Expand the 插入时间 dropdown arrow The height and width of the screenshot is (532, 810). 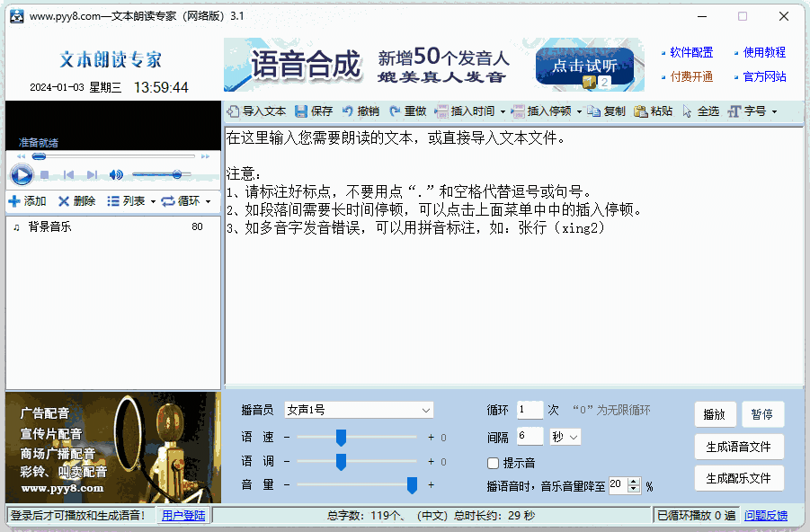coord(503,111)
